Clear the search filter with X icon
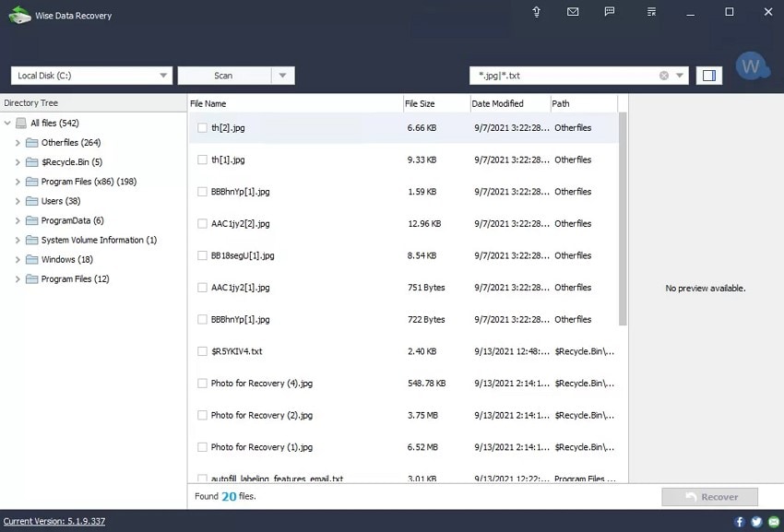 click(x=664, y=76)
